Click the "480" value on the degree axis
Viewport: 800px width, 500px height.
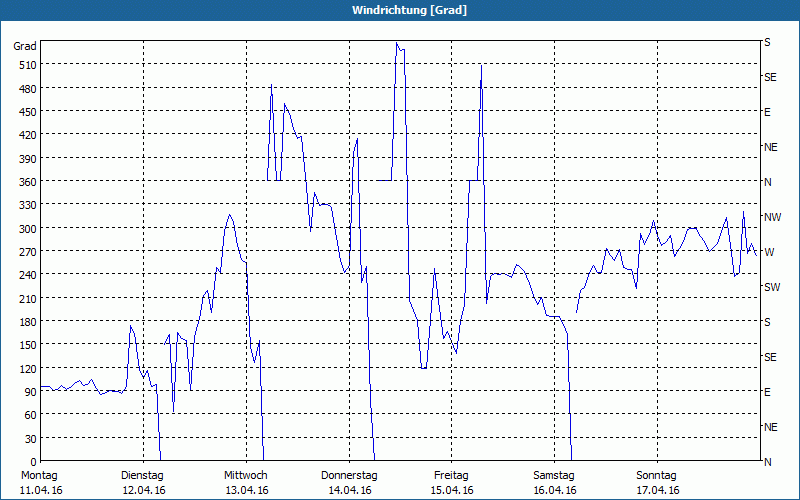pos(28,89)
